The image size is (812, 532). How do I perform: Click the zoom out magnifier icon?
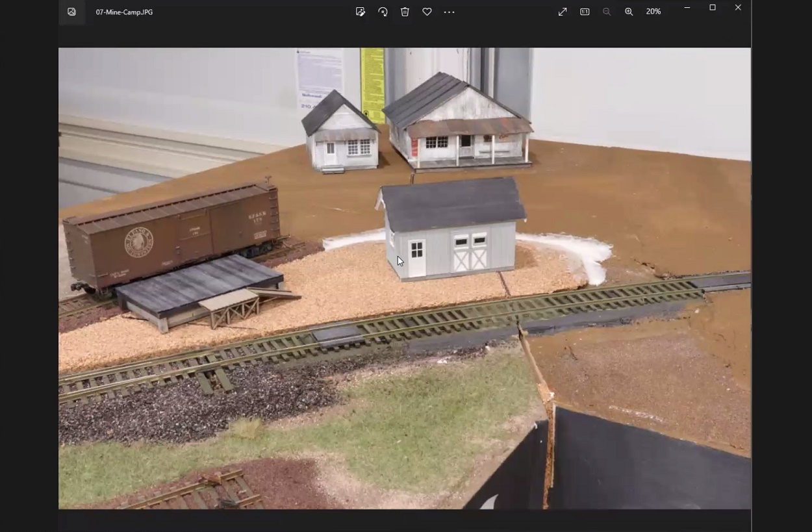coord(607,12)
